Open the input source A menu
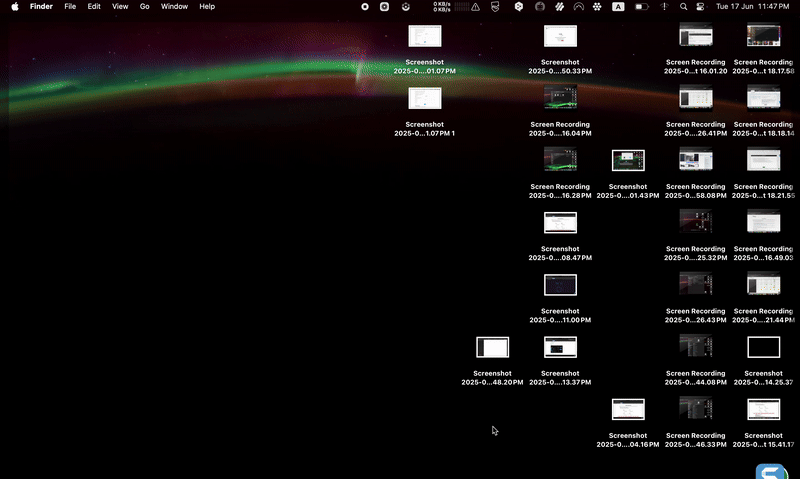Viewport: 800px width, 479px height. (618, 7)
